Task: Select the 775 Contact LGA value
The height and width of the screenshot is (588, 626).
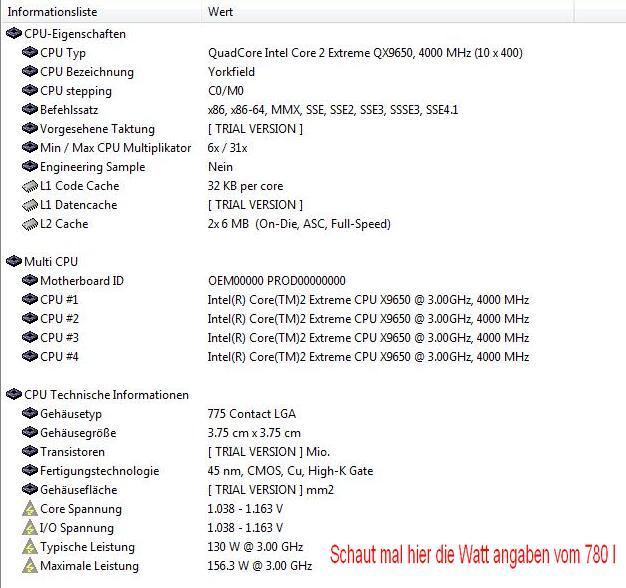Action: 252,414
